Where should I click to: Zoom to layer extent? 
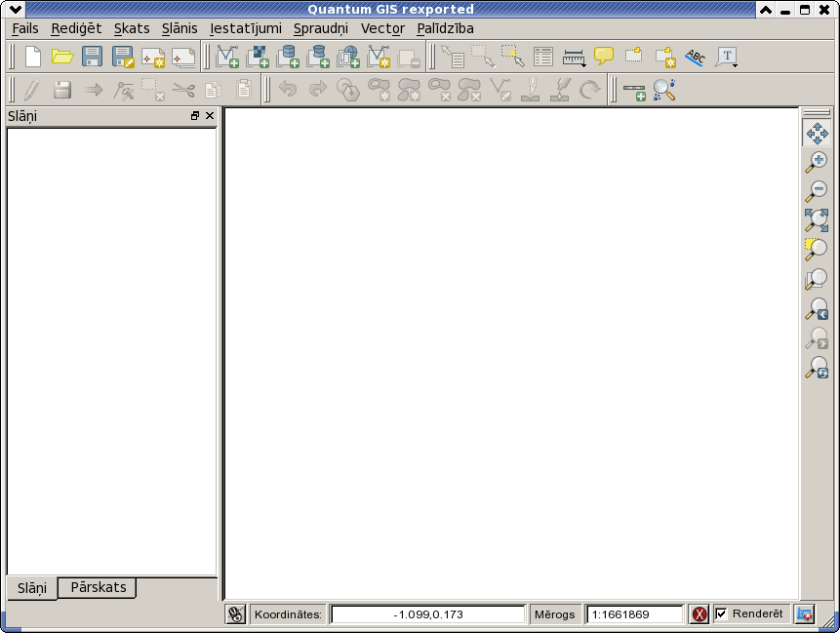point(817,279)
